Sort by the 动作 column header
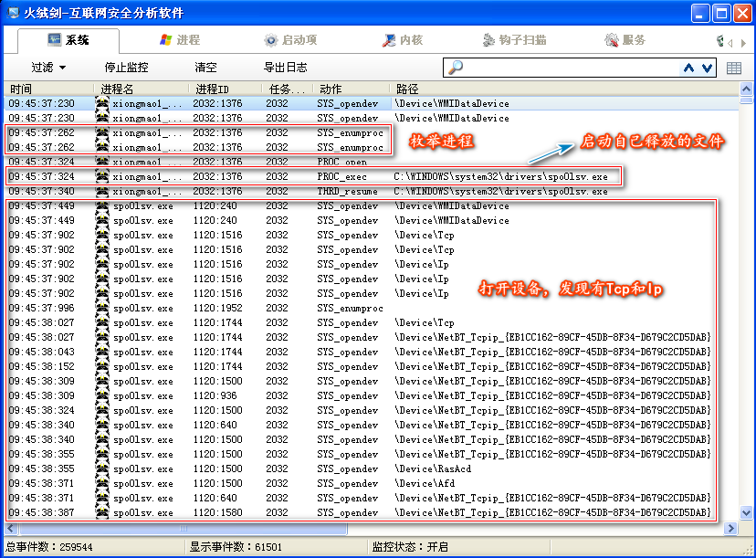The height and width of the screenshot is (558, 756). point(352,89)
